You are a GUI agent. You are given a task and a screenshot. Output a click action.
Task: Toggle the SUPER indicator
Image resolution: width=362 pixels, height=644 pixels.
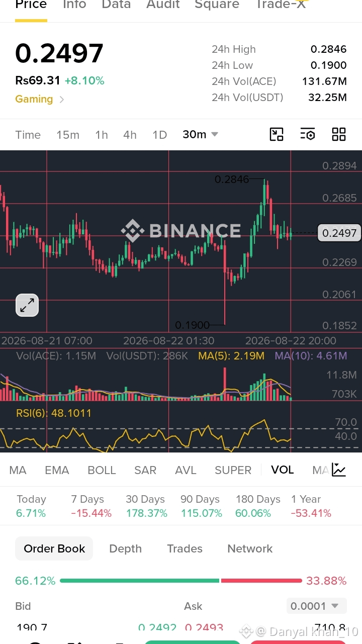(x=233, y=470)
